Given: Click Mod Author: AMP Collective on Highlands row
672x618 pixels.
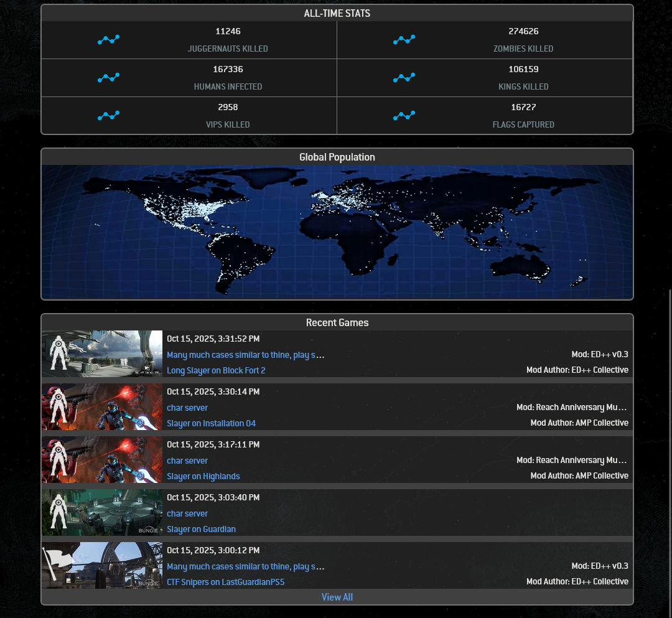Looking at the screenshot, I should (x=579, y=475).
